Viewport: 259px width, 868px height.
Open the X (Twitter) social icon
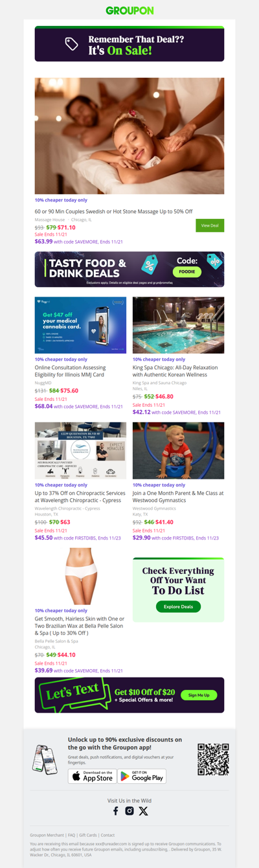pos(143,811)
